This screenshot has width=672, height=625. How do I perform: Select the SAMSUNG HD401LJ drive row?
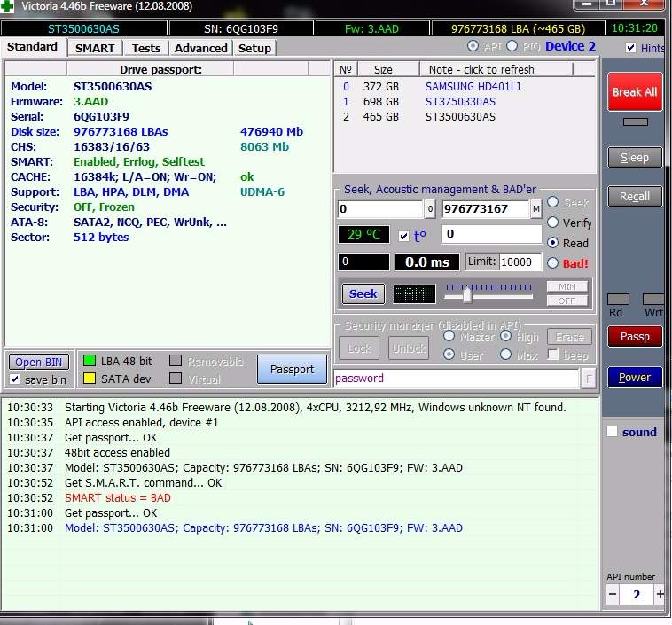461,86
